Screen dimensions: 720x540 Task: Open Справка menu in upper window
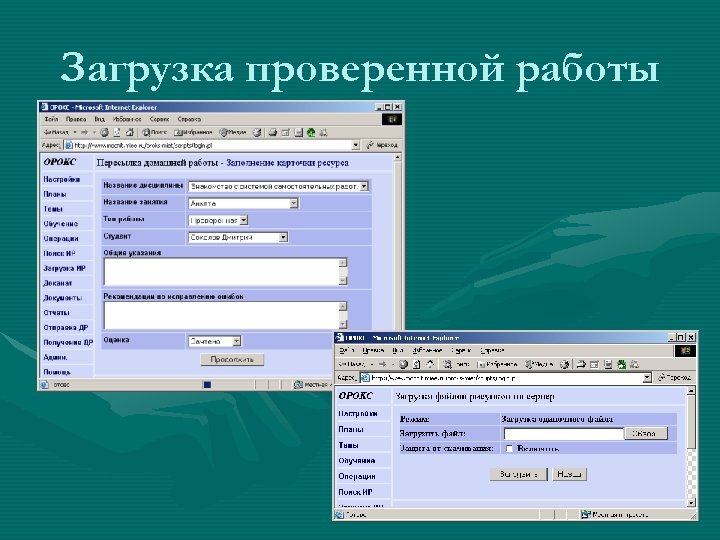pos(189,119)
